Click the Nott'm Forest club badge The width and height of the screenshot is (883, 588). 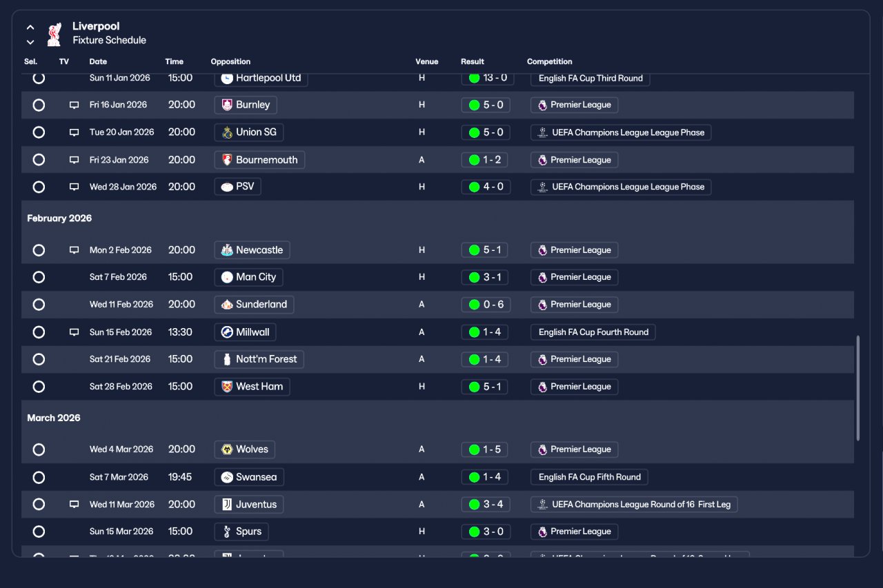pos(226,359)
